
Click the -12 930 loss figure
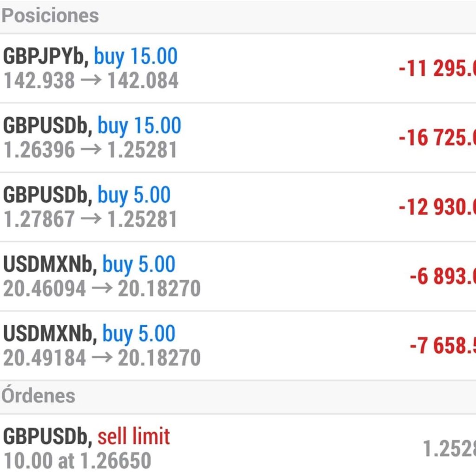point(437,207)
